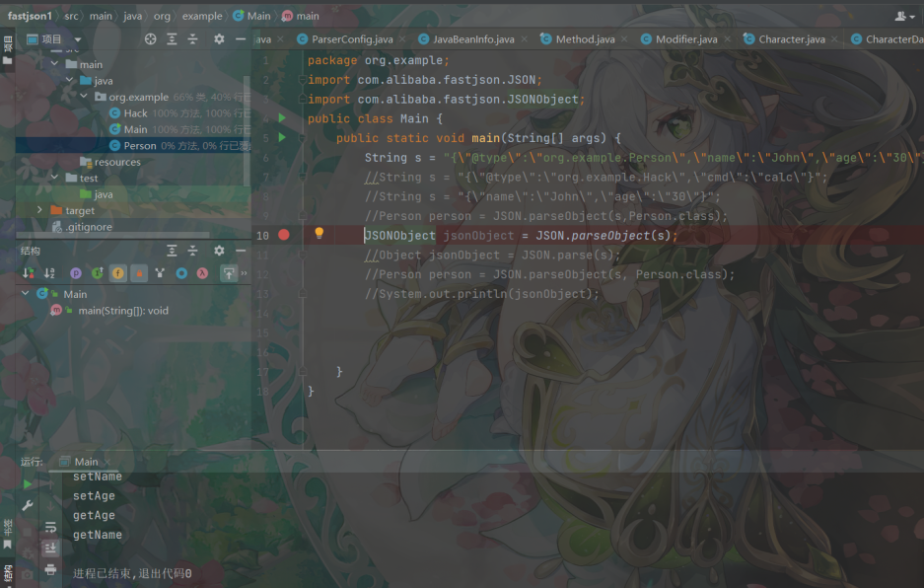
Task: Hide the Project panel with the minus icon
Action: click(241, 38)
